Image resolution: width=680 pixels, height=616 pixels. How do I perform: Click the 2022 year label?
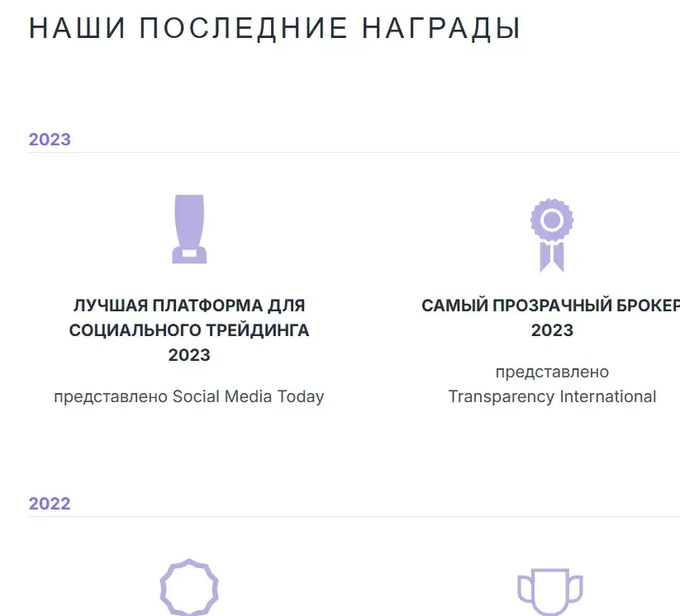pos(50,504)
